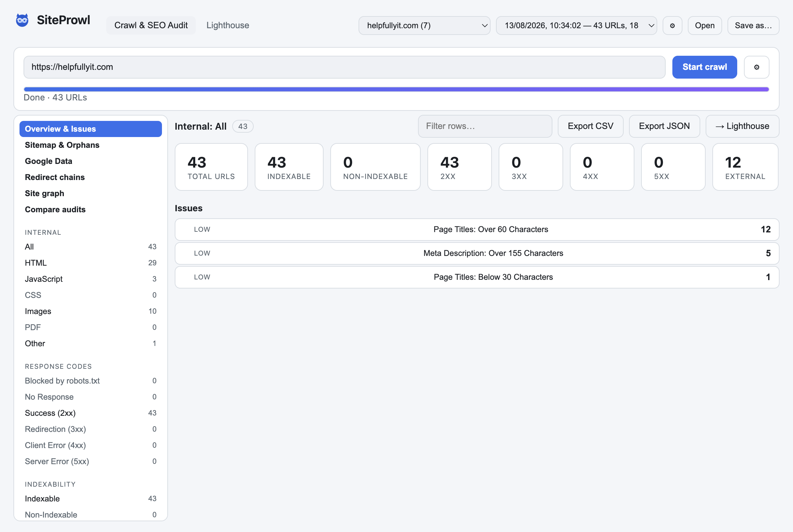Open Meta Description: Over 155 Characters issue

coord(477,254)
